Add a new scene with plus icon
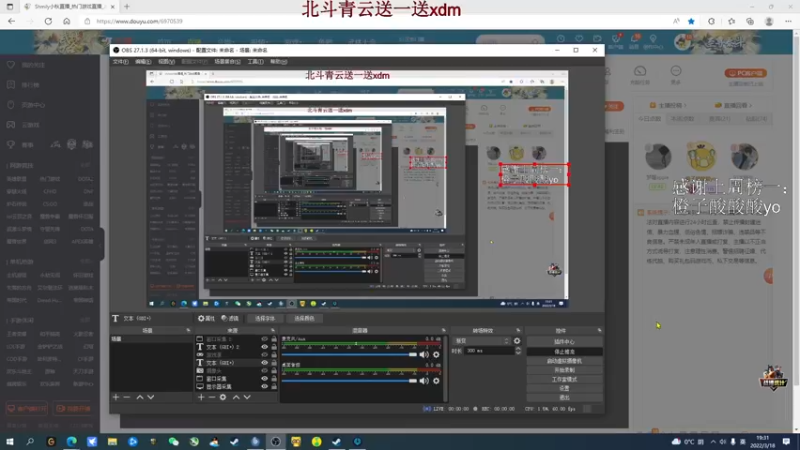 coord(116,397)
